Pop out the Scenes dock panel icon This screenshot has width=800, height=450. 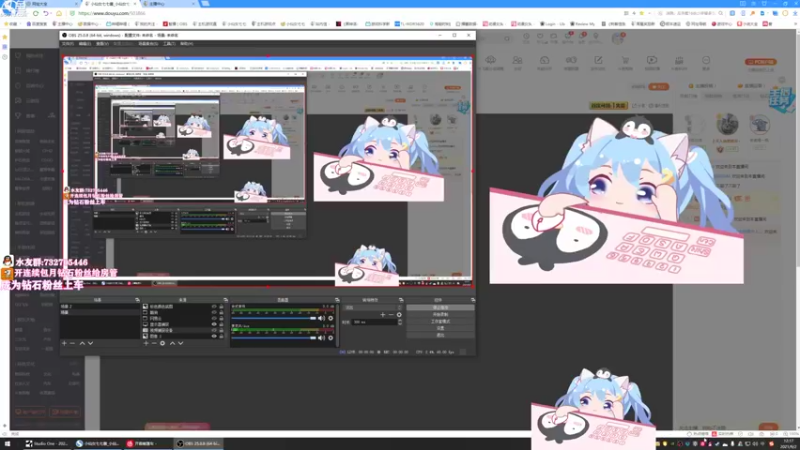coord(137,300)
